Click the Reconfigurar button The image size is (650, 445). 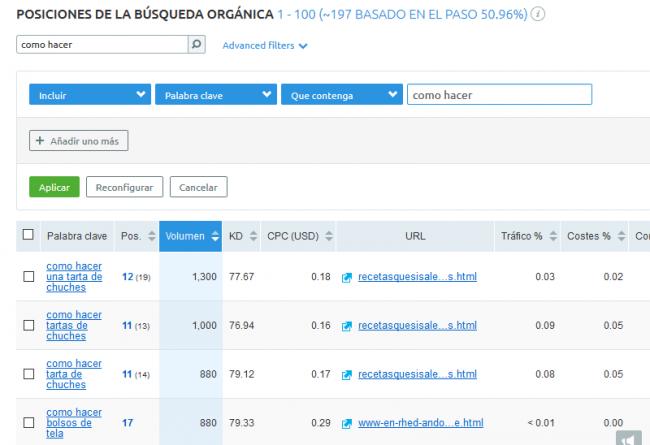[124, 187]
